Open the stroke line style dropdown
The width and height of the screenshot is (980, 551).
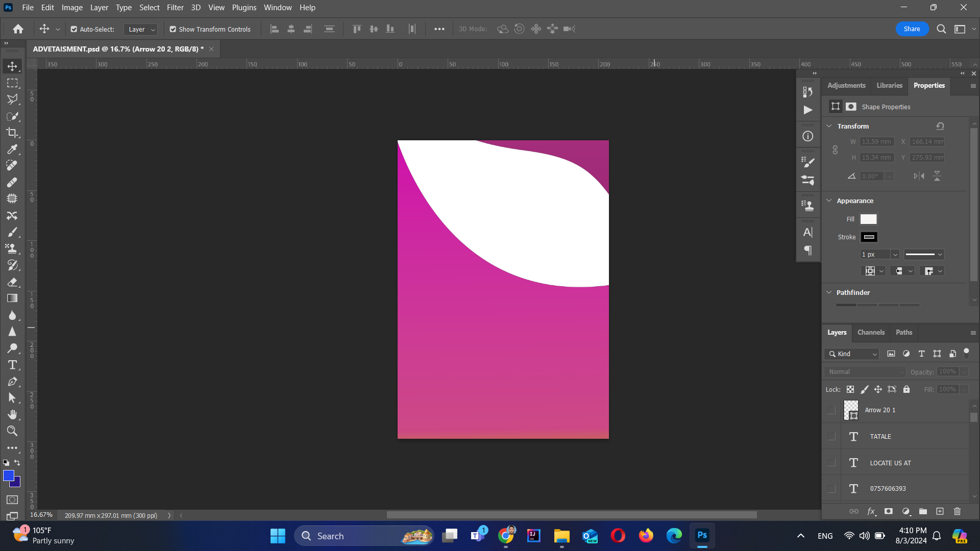tap(924, 255)
